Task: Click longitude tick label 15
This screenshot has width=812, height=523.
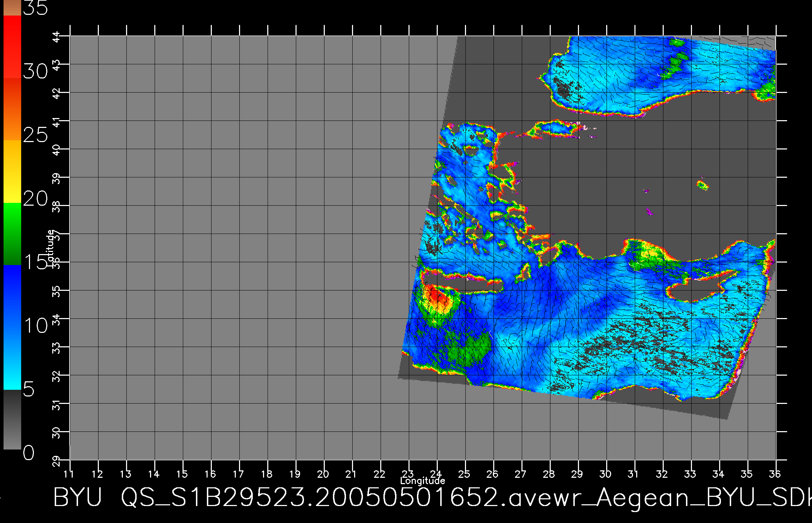Action: pyautogui.click(x=183, y=474)
